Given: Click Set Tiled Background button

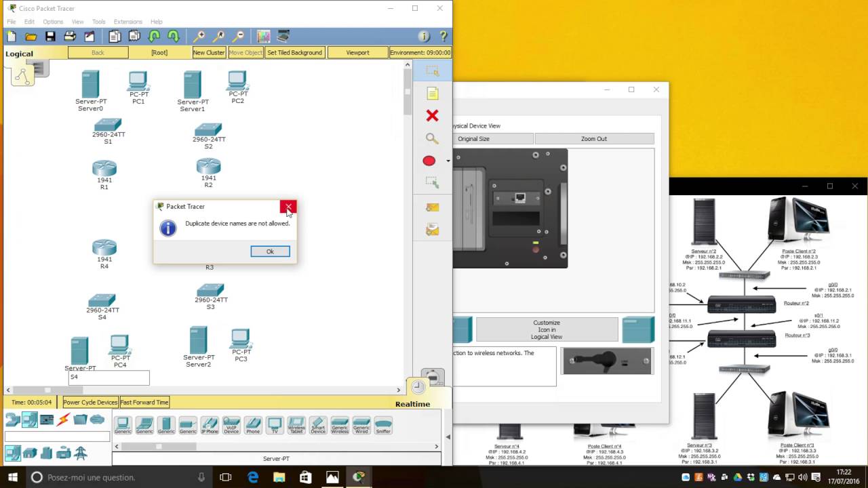Looking at the screenshot, I should (294, 52).
